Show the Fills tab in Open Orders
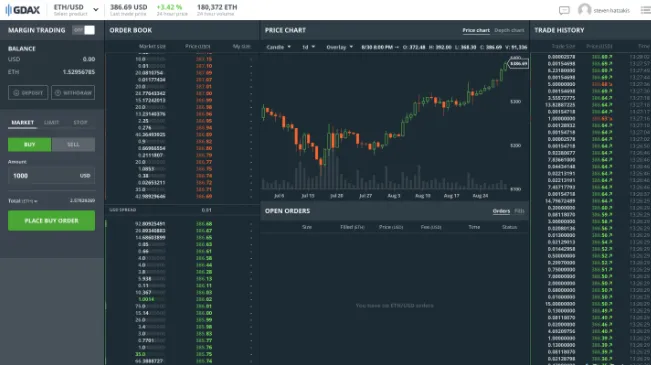The height and width of the screenshot is (365, 651). click(519, 211)
